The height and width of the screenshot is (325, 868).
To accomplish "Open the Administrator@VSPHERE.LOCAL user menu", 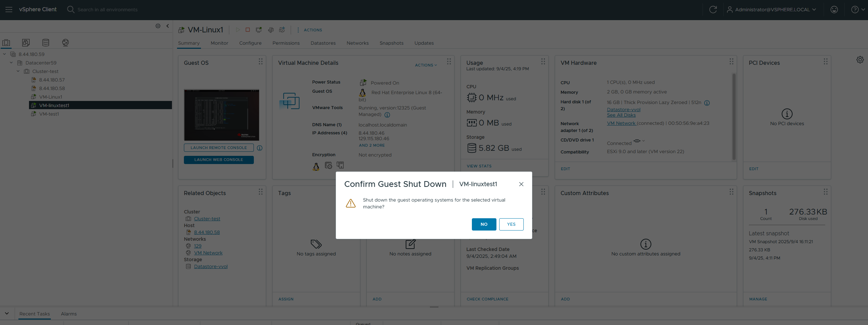I will click(x=772, y=10).
